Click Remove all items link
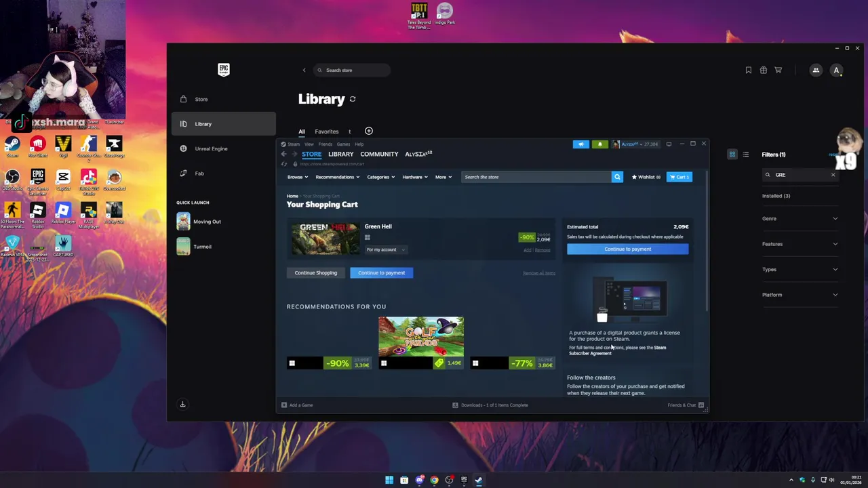The width and height of the screenshot is (868, 488). pyautogui.click(x=539, y=273)
